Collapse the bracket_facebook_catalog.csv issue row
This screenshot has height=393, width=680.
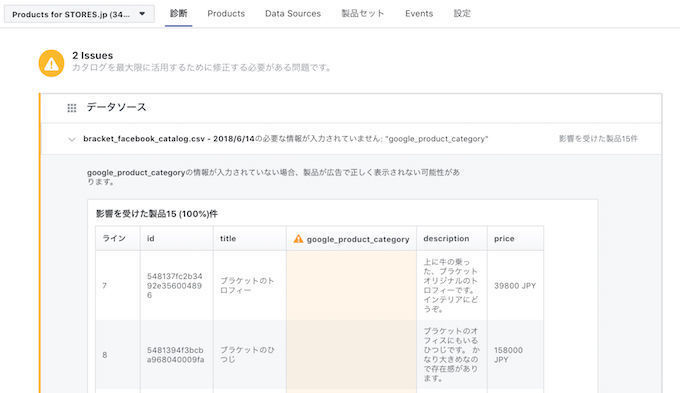click(x=72, y=139)
